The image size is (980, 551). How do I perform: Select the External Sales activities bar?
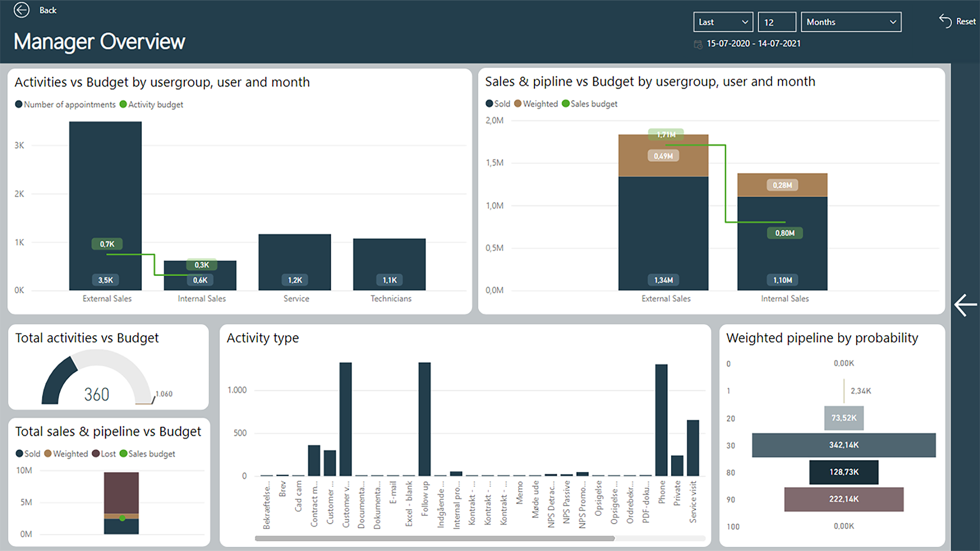[x=105, y=204]
